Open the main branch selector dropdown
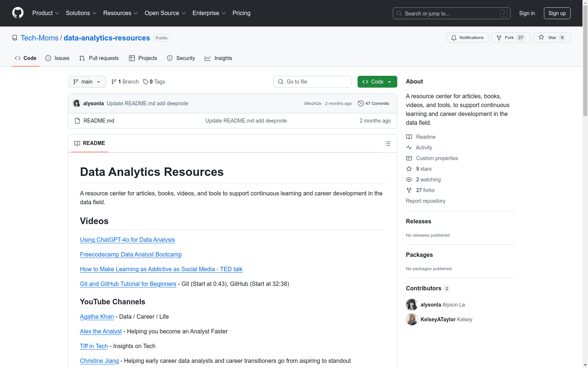Viewport: 588px width, 368px height. pyautogui.click(x=87, y=82)
